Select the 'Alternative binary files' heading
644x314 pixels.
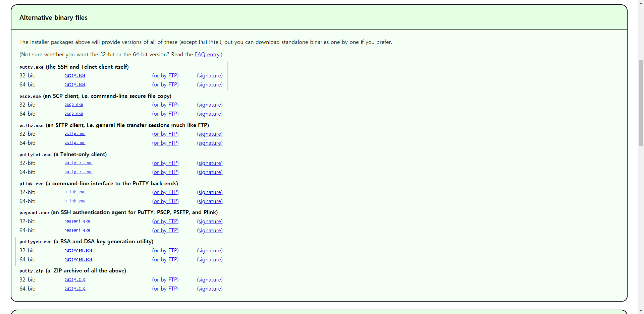point(53,17)
